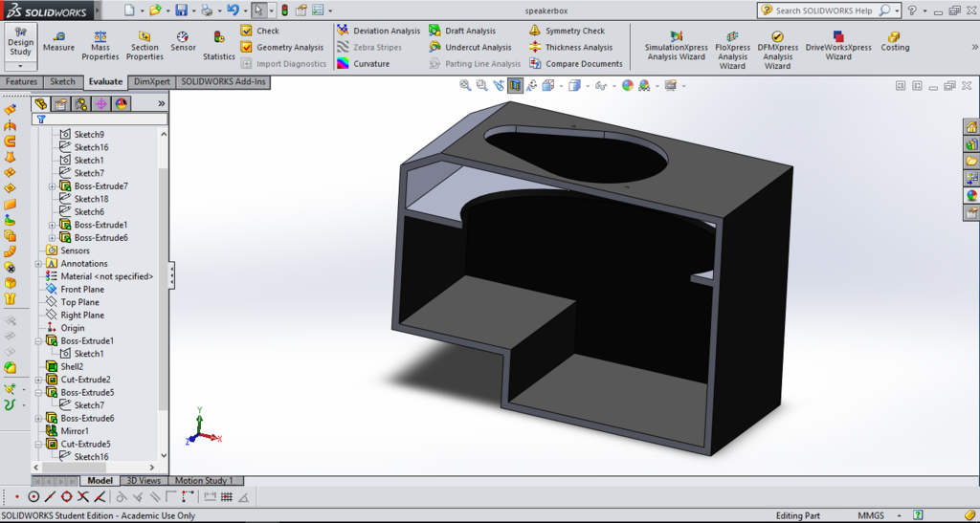Run Symmetry Check
Image resolution: width=980 pixels, height=523 pixels.
point(568,31)
